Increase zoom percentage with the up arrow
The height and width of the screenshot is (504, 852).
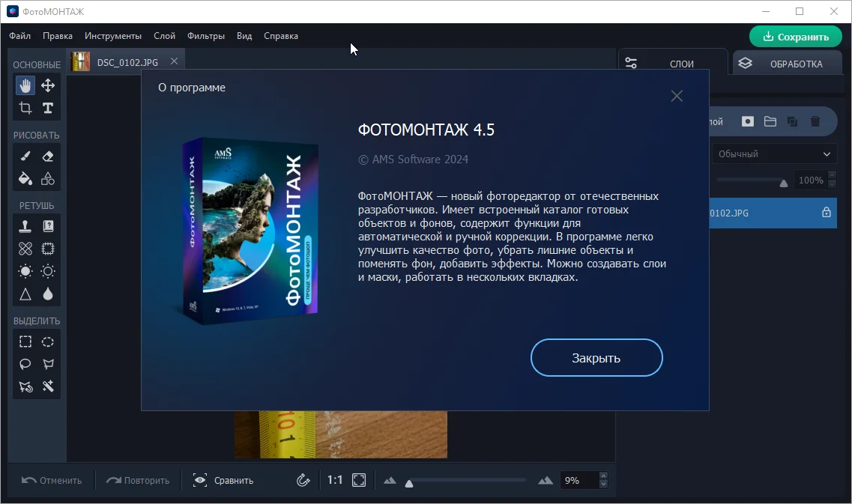pyautogui.click(x=604, y=476)
